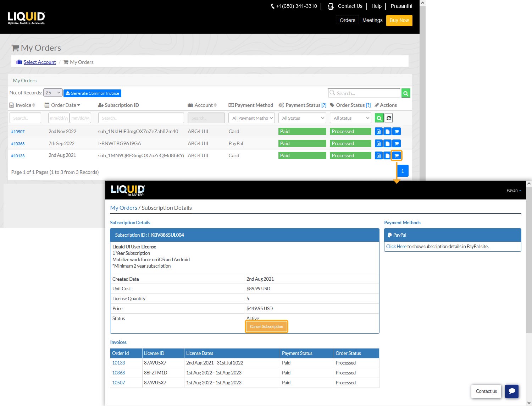Click the Account filter search field
This screenshot has height=406, width=532.
(206, 118)
